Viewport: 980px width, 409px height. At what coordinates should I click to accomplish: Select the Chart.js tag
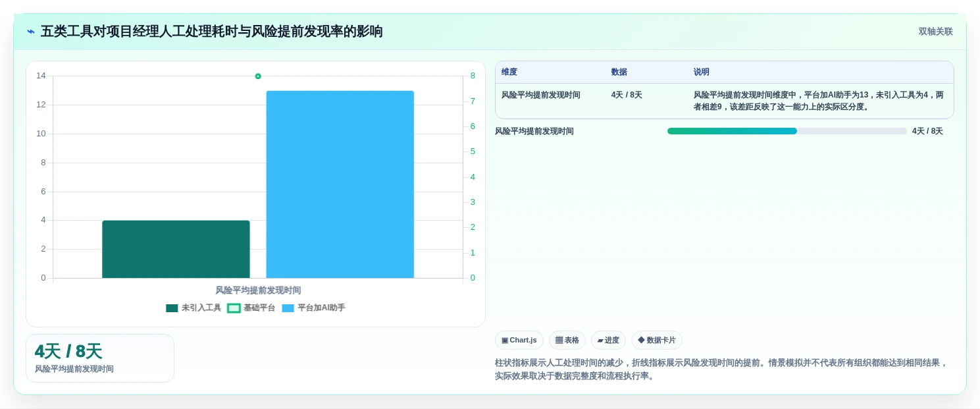pyautogui.click(x=519, y=340)
